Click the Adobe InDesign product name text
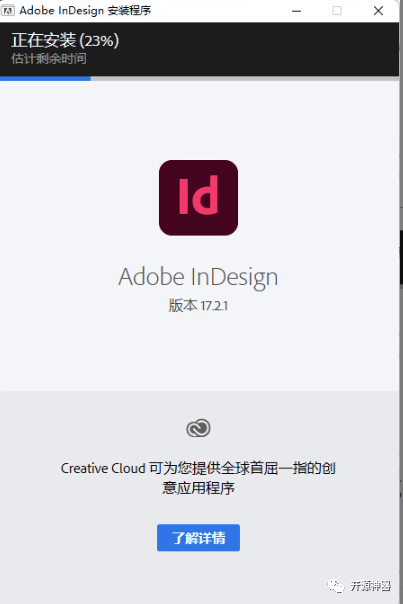 coord(198,277)
